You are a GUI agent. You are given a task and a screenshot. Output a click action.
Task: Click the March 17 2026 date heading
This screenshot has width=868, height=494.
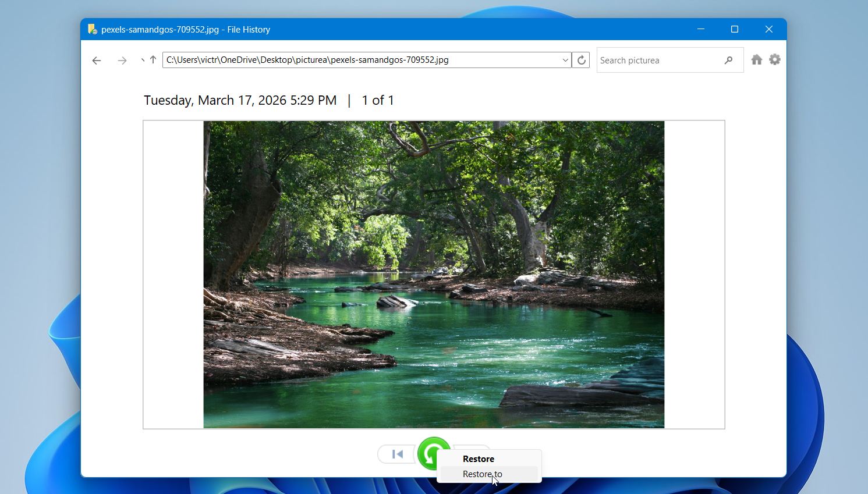click(x=240, y=100)
